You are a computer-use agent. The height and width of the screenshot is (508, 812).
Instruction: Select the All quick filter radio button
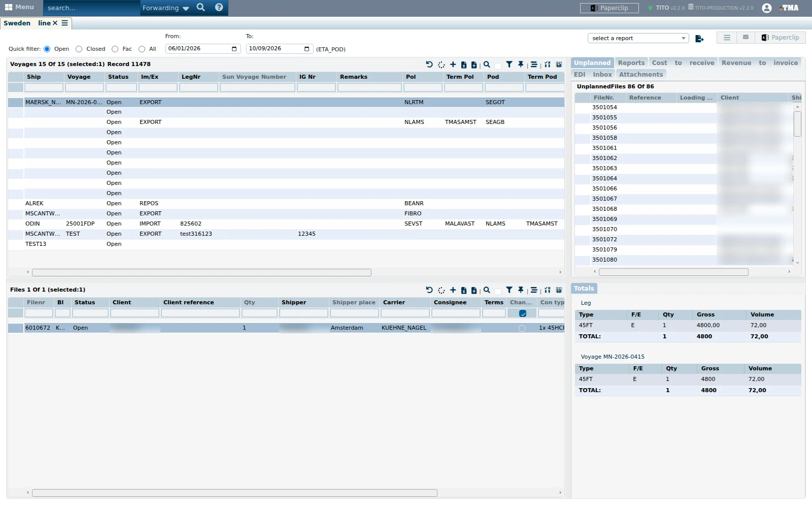coord(142,49)
